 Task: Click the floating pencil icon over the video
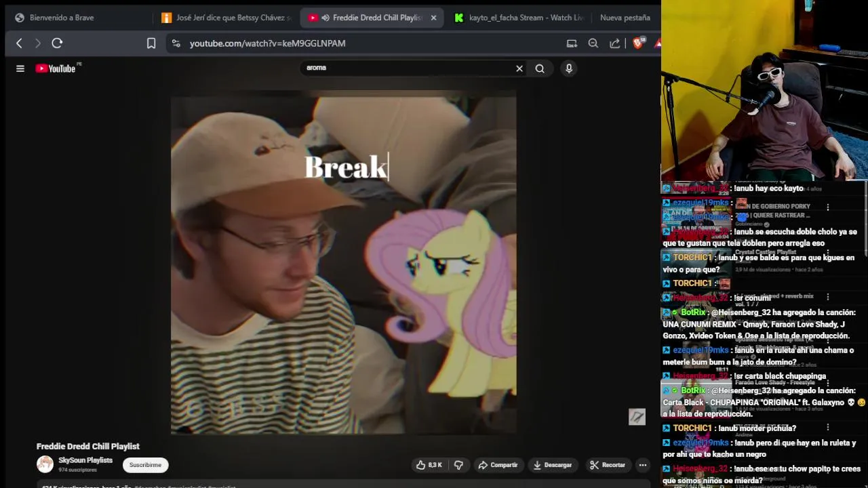tap(637, 417)
